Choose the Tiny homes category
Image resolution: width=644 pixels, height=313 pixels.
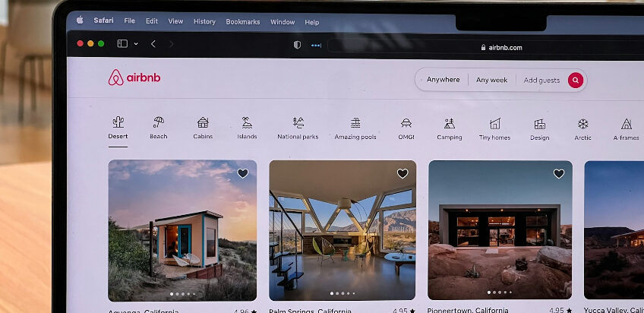point(494,123)
